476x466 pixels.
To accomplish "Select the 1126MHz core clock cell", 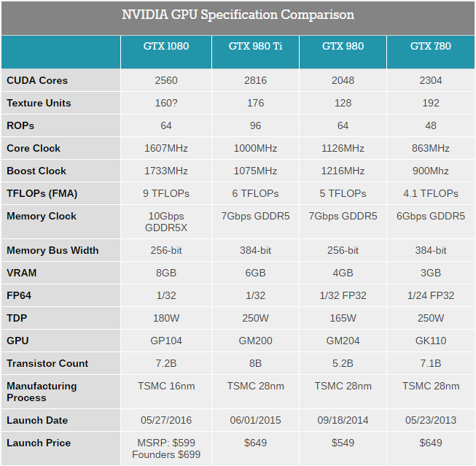I will point(343,148).
